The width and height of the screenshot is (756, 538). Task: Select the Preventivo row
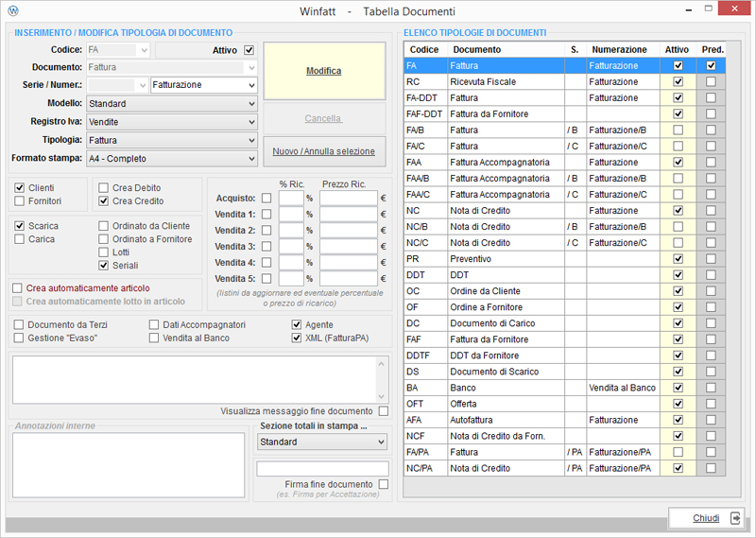click(564, 259)
